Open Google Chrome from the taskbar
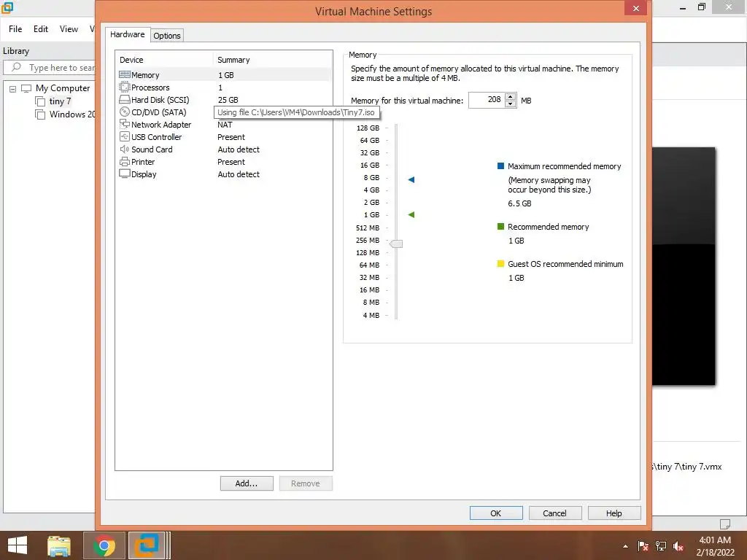Screen dimensions: 747x560 [x=104, y=545]
